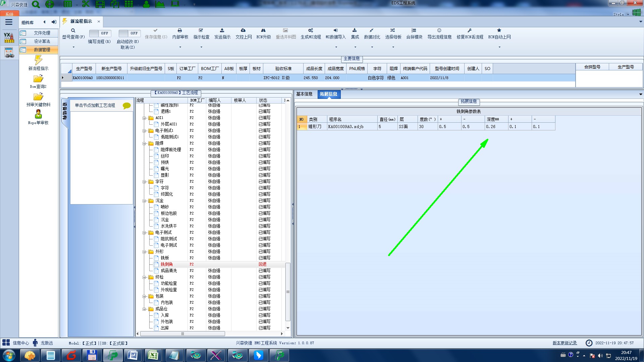The width and height of the screenshot is (644, 362).
Task: Click the ECN自动上网 star icon
Action: (x=499, y=31)
